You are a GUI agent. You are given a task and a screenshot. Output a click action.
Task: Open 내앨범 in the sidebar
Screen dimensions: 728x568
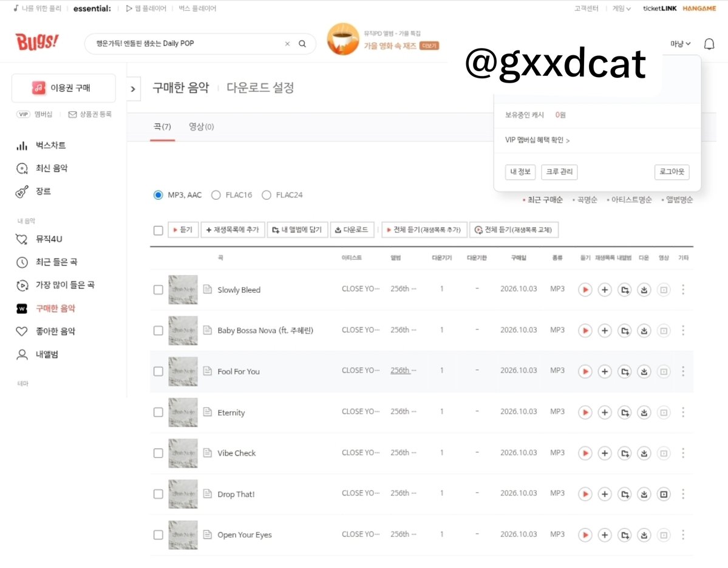coord(46,355)
